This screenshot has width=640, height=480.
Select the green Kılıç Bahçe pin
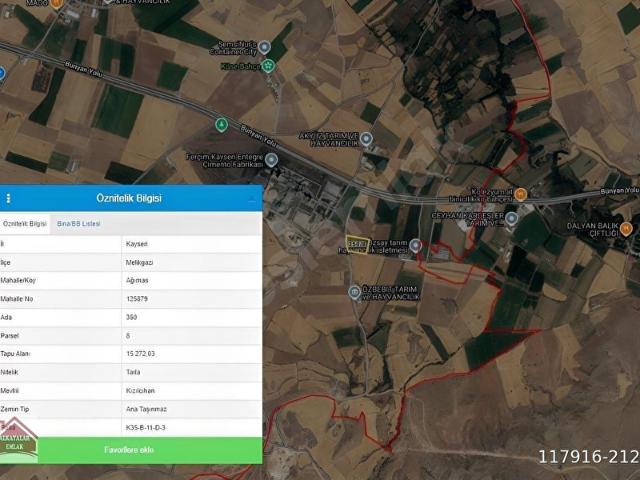click(x=268, y=66)
